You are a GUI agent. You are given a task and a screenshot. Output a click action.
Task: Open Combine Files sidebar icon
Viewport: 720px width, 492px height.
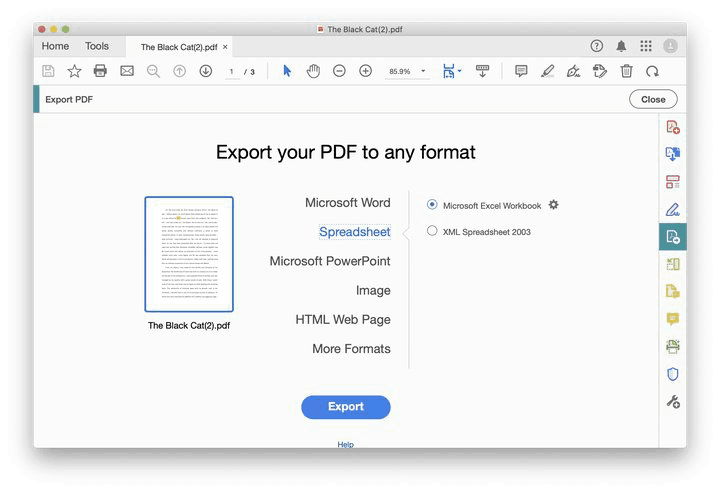673,291
